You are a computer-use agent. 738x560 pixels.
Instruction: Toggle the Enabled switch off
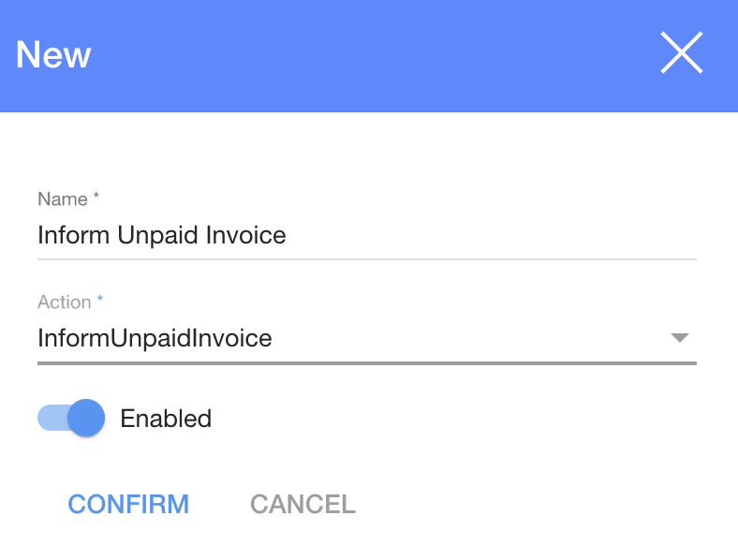[x=71, y=418]
